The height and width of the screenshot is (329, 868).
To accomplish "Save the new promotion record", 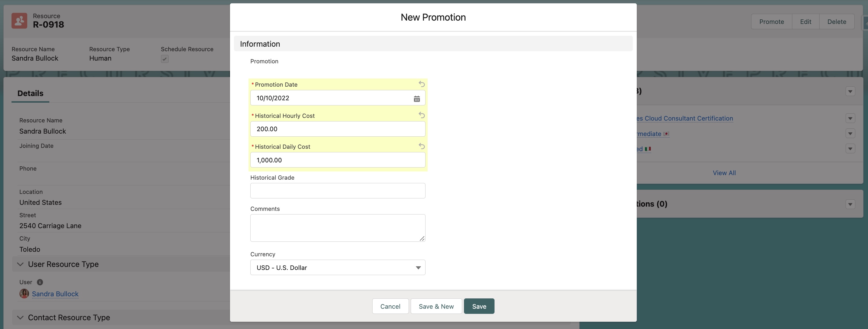I will tap(479, 306).
